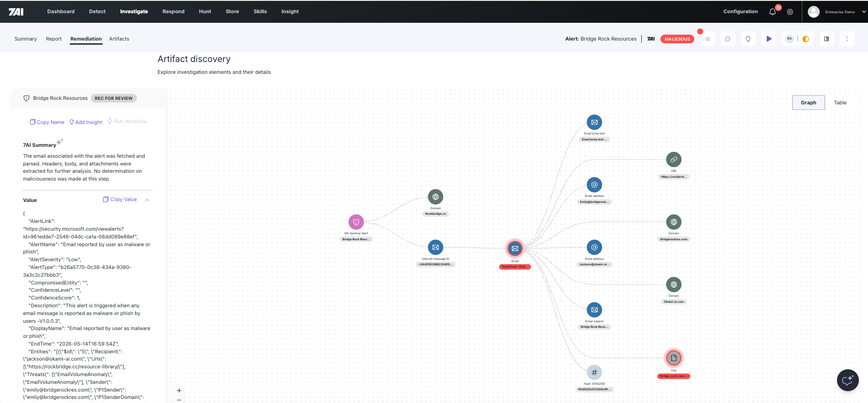The image size is (868, 403).
Task: Open the Respond menu
Action: click(x=173, y=11)
